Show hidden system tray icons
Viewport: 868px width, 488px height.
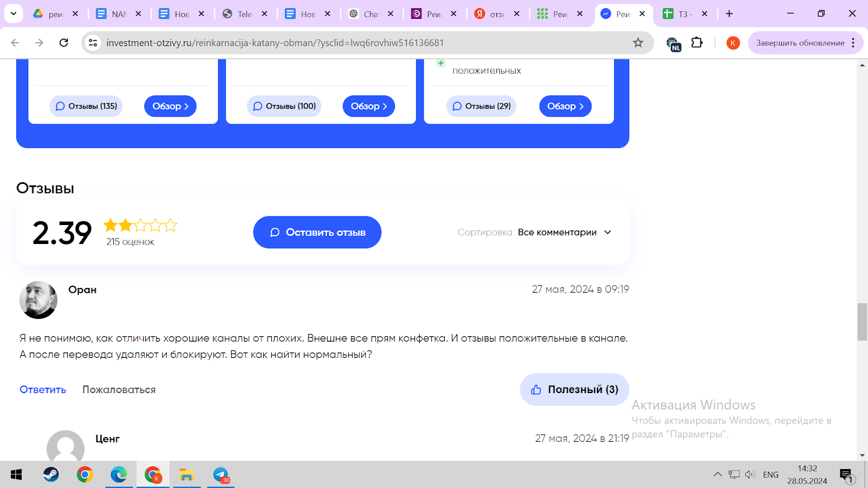(x=718, y=474)
